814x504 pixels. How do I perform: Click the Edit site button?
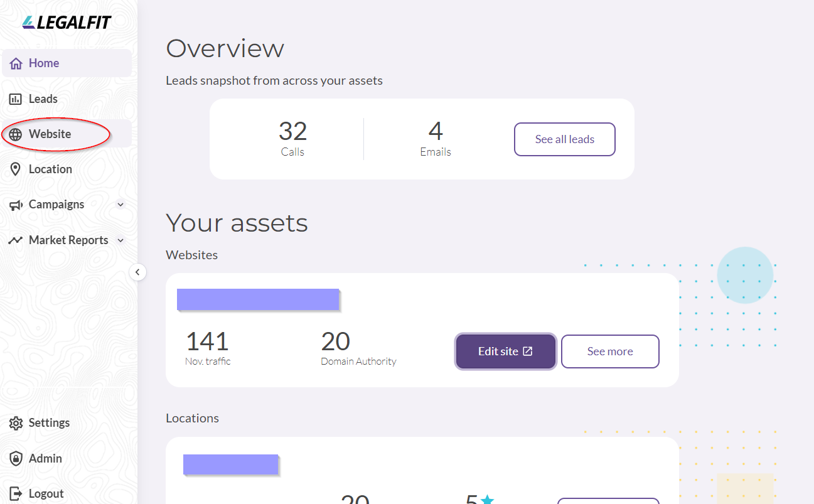point(505,351)
